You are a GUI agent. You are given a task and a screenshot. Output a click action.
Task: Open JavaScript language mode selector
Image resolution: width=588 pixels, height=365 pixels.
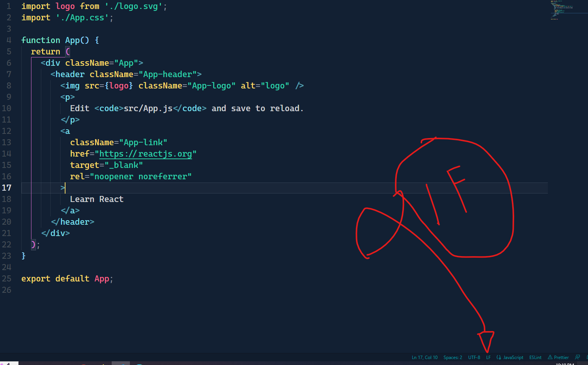(x=510, y=357)
